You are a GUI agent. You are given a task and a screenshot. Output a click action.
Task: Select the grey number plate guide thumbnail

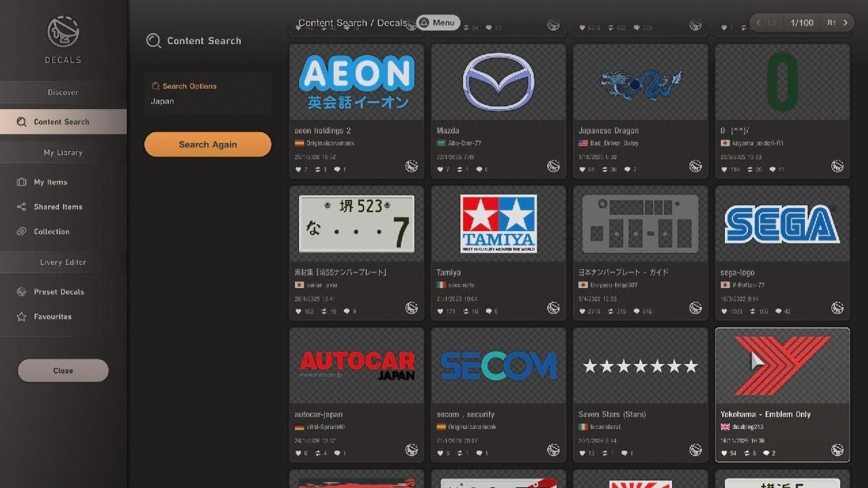click(641, 224)
